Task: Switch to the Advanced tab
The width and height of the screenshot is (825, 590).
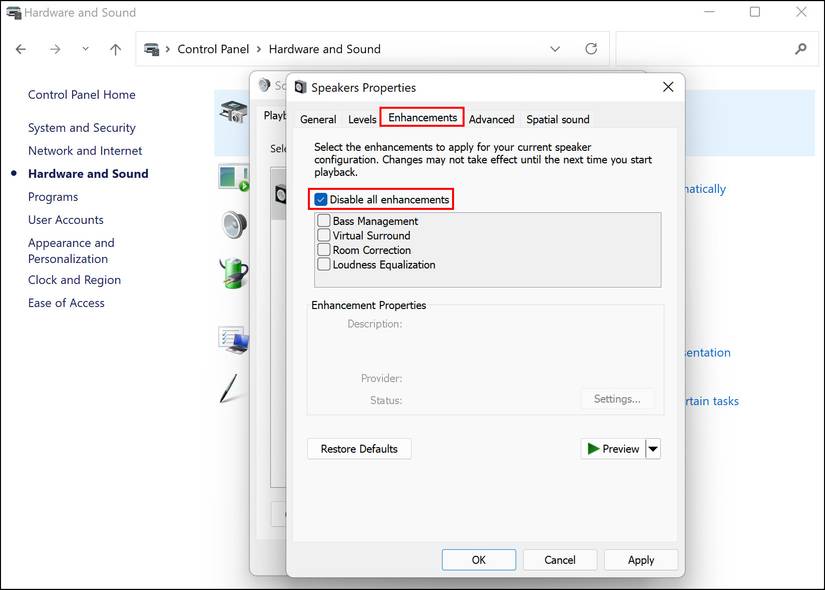Action: (491, 119)
